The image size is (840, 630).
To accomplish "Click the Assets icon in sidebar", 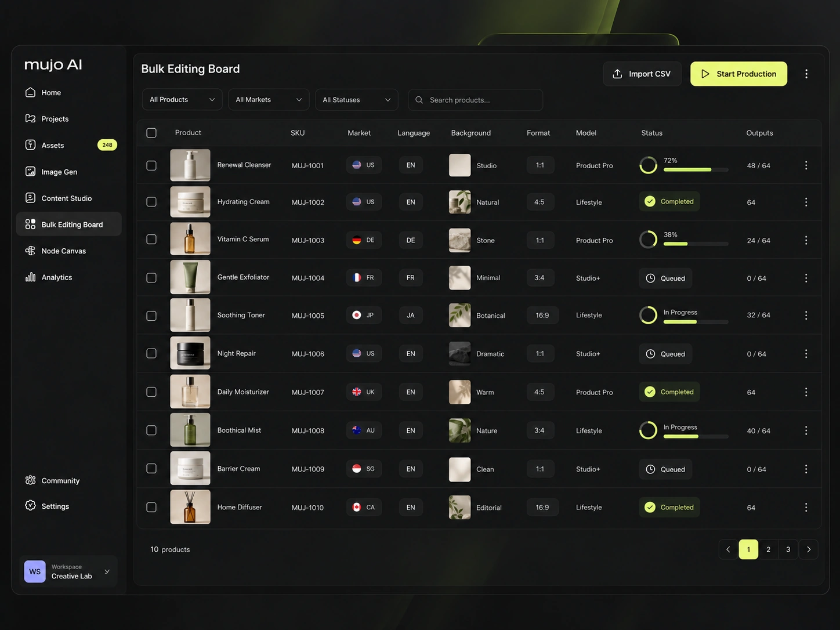I will [x=30, y=145].
